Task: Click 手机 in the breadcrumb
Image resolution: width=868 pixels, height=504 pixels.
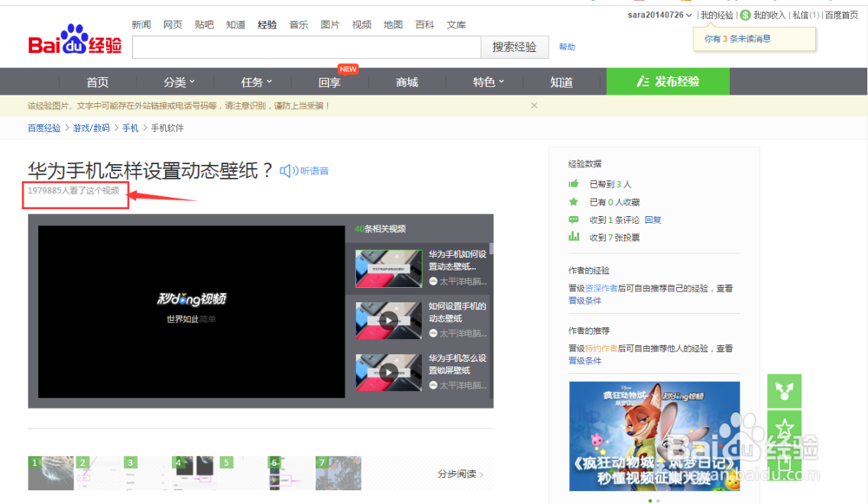Action: (130, 128)
